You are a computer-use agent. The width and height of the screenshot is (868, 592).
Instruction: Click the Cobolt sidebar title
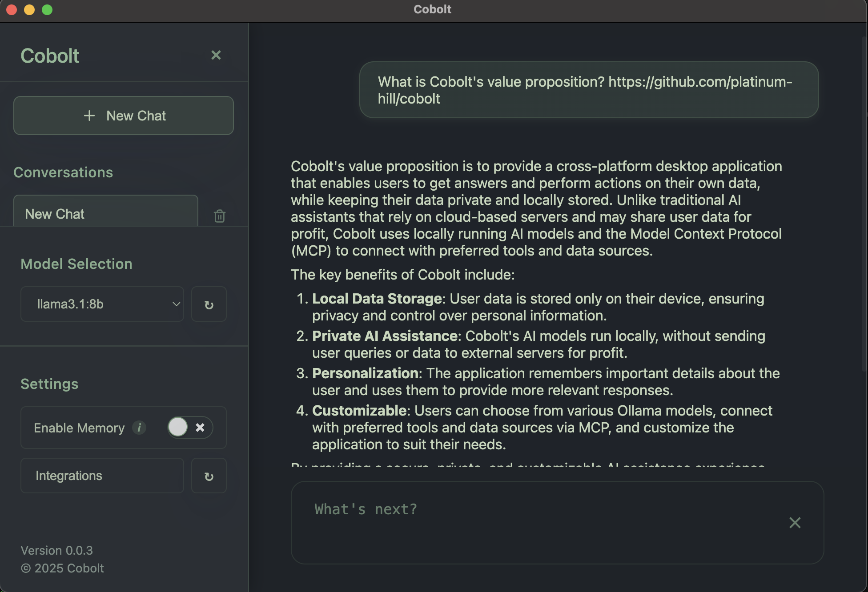50,56
